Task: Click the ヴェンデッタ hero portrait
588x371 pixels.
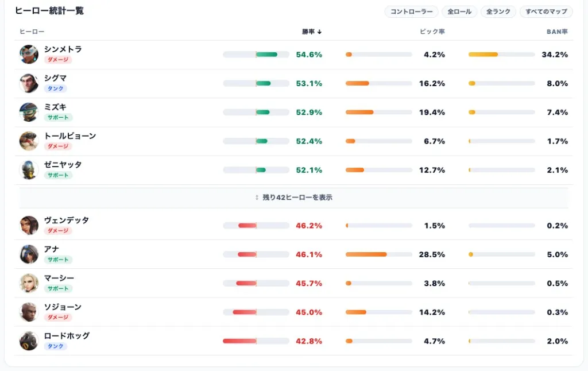Action: tap(29, 226)
